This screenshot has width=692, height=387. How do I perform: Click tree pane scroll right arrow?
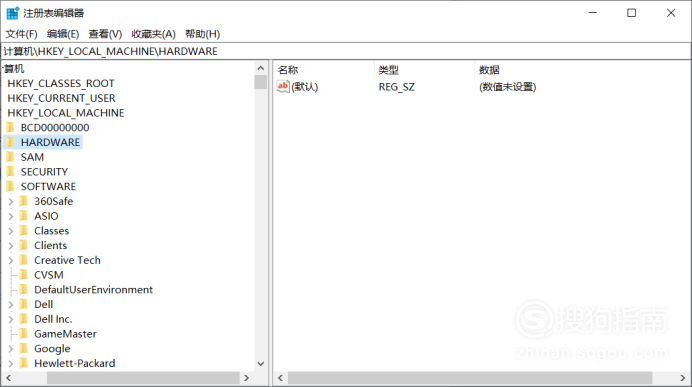[x=247, y=378]
